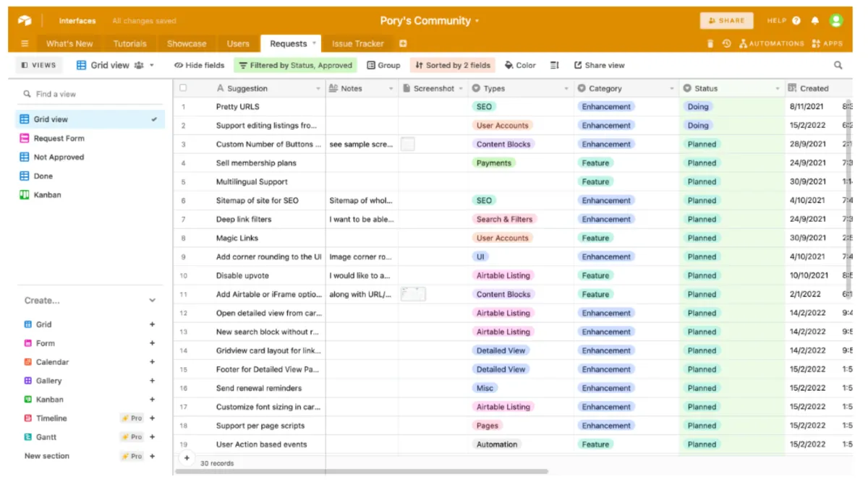Tick the select-all checkbox in the header
The image size is (868, 482).
(x=183, y=88)
